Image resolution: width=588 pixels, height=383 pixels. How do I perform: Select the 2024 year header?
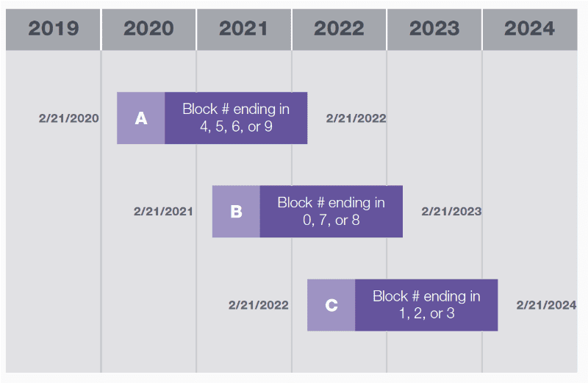coord(530,29)
